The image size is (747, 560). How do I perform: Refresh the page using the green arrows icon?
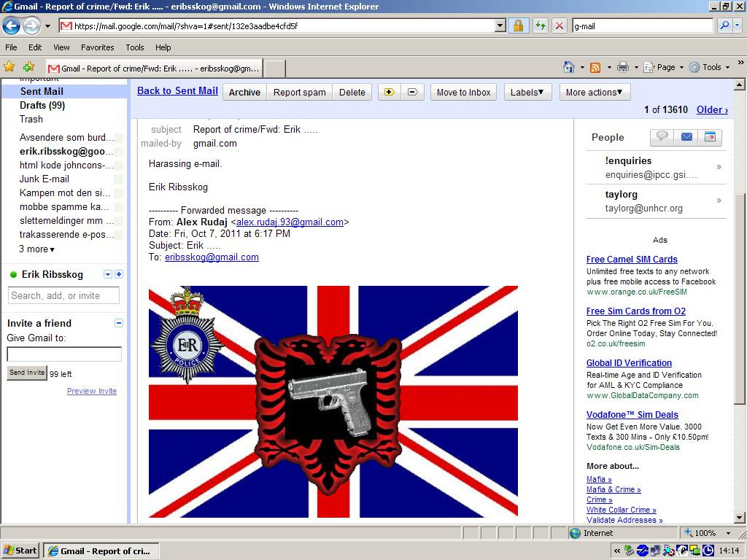(540, 26)
